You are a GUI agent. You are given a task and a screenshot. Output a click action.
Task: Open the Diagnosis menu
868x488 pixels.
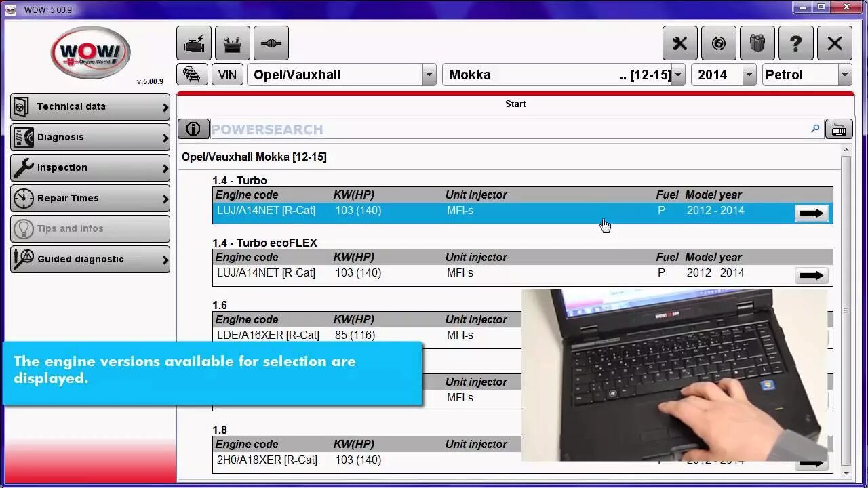(90, 138)
